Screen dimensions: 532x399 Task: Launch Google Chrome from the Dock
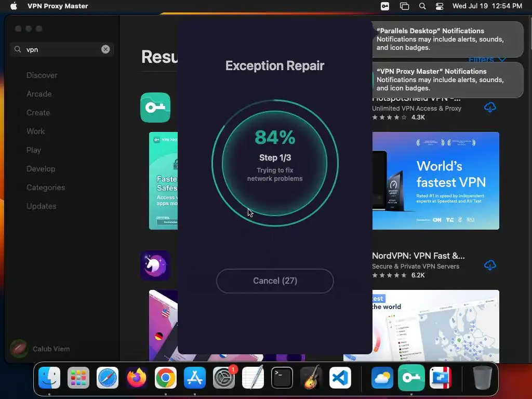click(x=166, y=378)
